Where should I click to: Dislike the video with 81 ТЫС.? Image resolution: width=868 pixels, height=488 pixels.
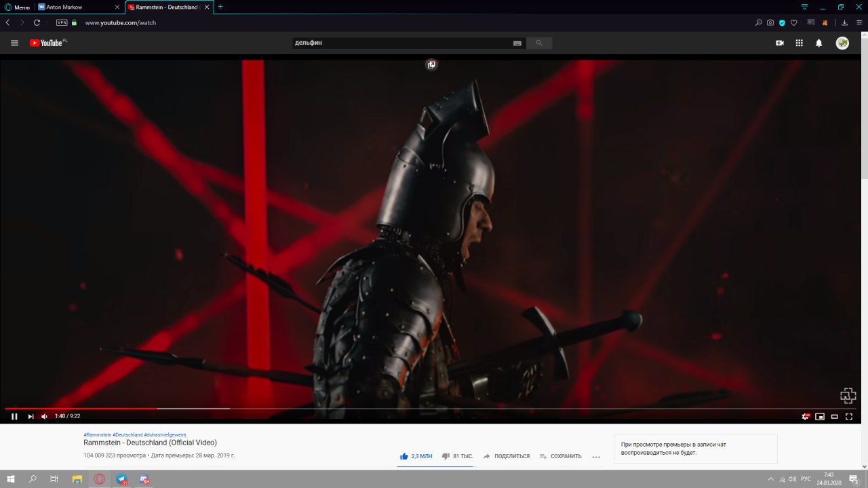(x=458, y=456)
